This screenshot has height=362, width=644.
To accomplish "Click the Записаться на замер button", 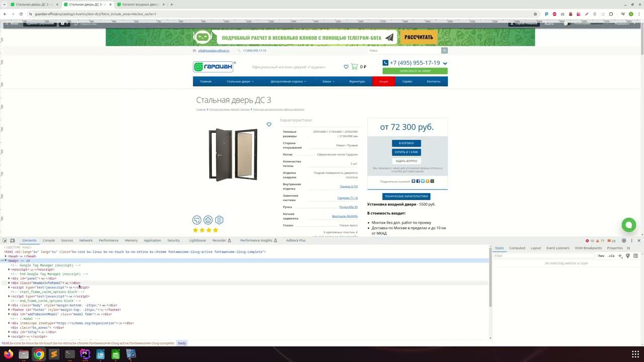I will [x=415, y=71].
